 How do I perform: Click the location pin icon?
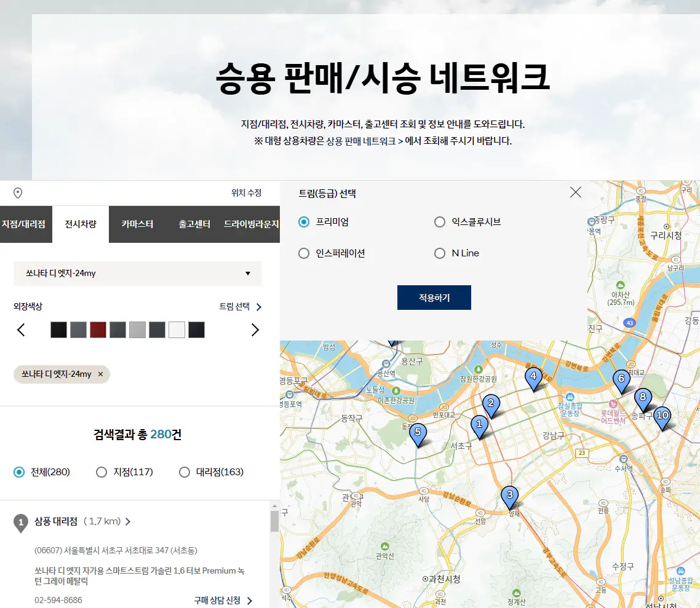click(18, 192)
